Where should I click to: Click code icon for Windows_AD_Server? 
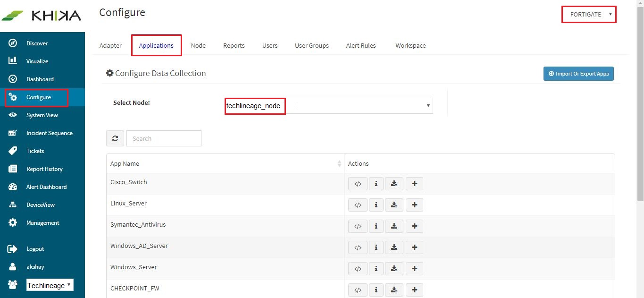coord(358,247)
